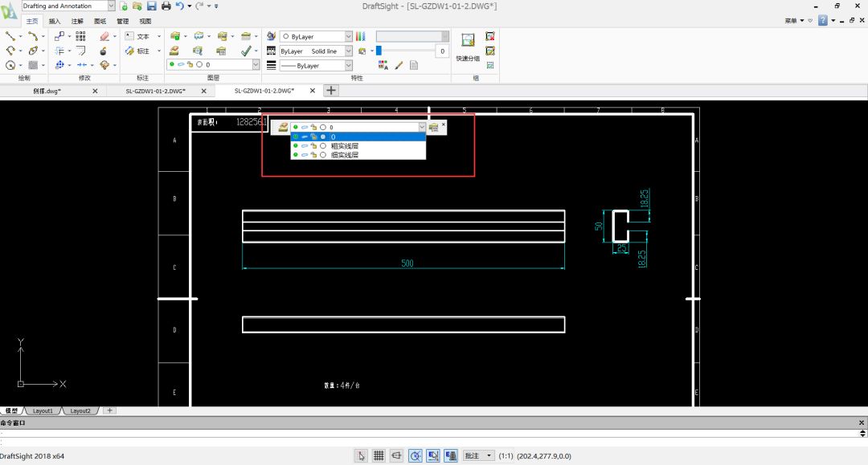Add a new layout sheet with plus
Image resolution: width=868 pixels, height=465 pixels.
pos(109,410)
